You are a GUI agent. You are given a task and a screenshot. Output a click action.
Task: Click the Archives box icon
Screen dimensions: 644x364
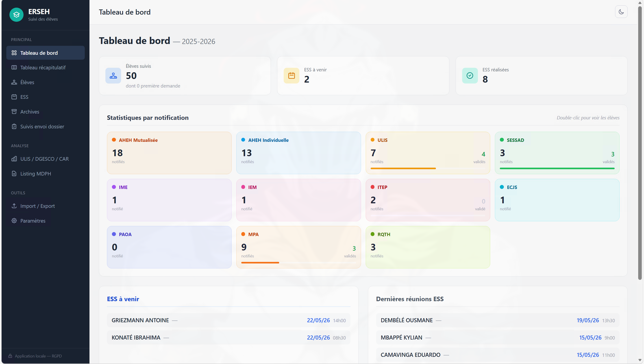click(14, 112)
